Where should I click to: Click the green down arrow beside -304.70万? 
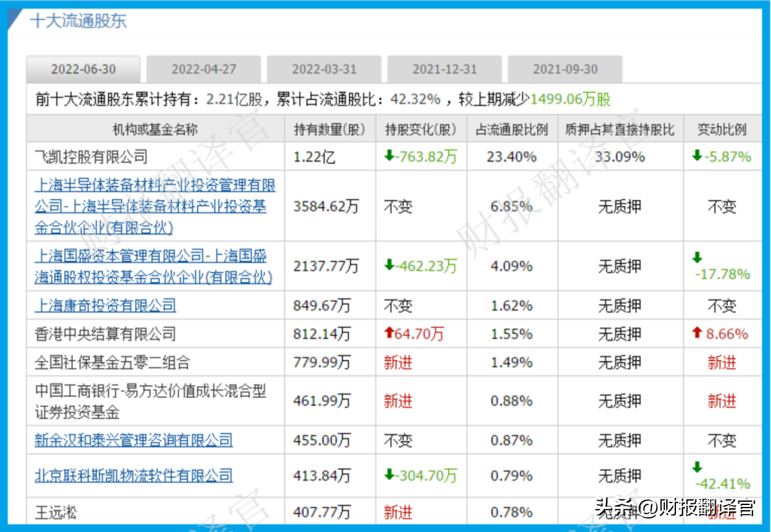coord(389,475)
